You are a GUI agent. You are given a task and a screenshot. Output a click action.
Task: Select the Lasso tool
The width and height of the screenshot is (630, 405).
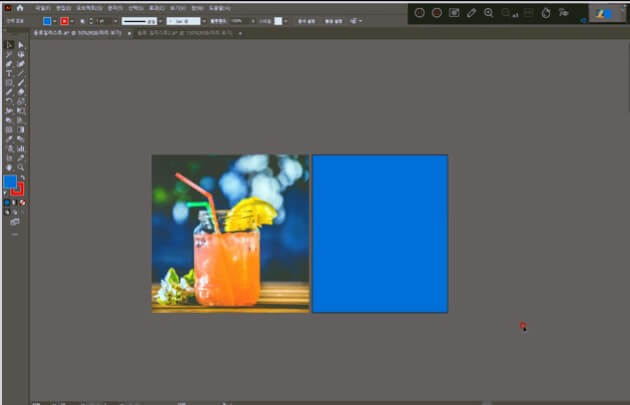[21, 55]
